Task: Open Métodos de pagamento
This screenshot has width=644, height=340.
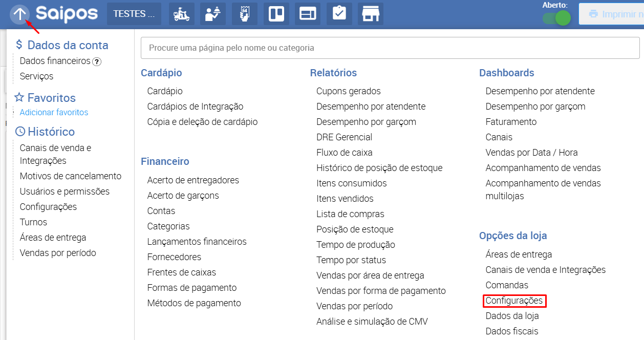Action: click(194, 303)
